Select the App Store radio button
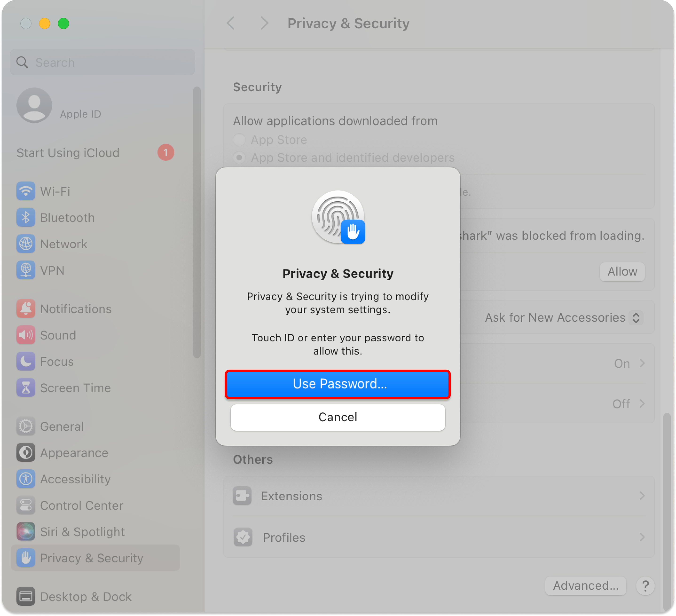 240,139
